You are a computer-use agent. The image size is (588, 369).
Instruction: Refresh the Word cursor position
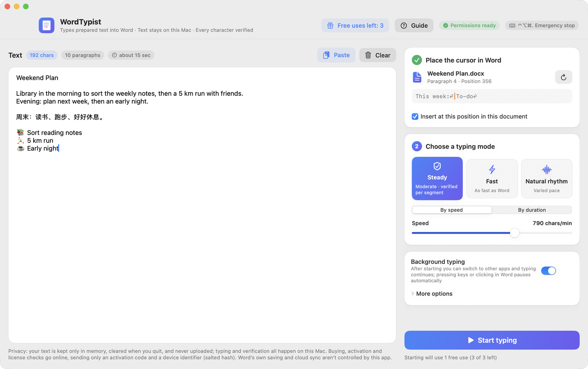coord(564,77)
